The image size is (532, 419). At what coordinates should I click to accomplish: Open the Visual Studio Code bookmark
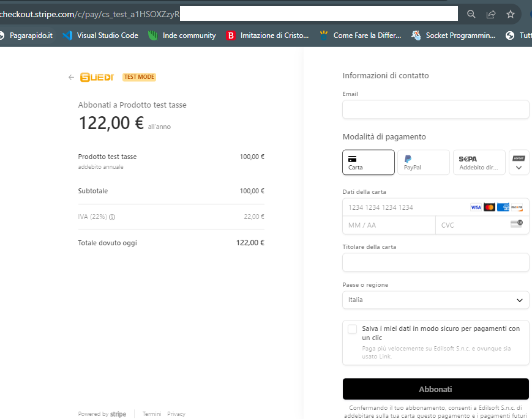coord(101,35)
